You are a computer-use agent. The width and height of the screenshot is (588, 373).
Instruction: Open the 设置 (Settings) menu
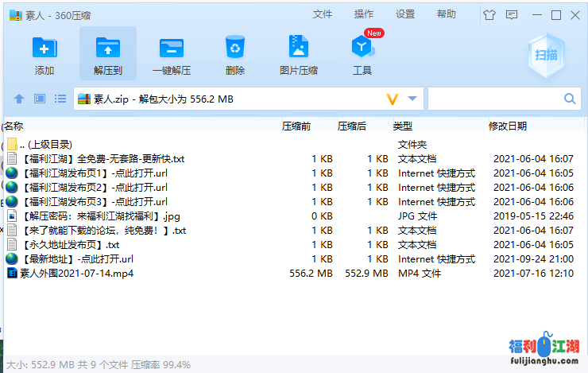[405, 14]
